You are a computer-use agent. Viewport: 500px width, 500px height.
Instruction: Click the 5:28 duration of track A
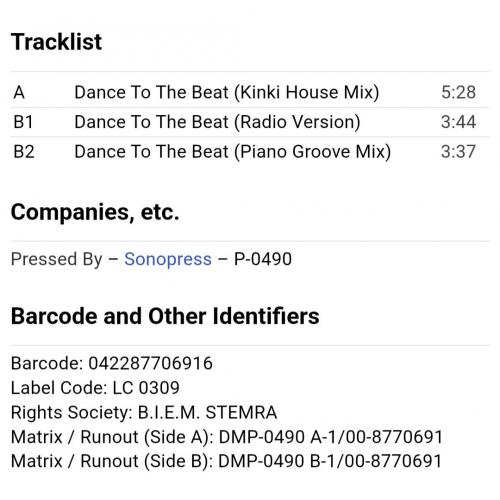pyautogui.click(x=458, y=92)
